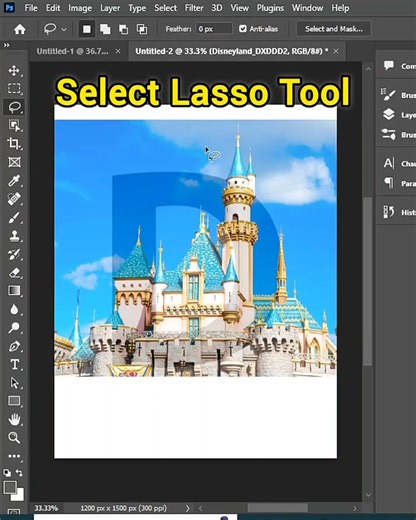The height and width of the screenshot is (520, 416).
Task: Open the Help menu
Action: click(x=340, y=8)
